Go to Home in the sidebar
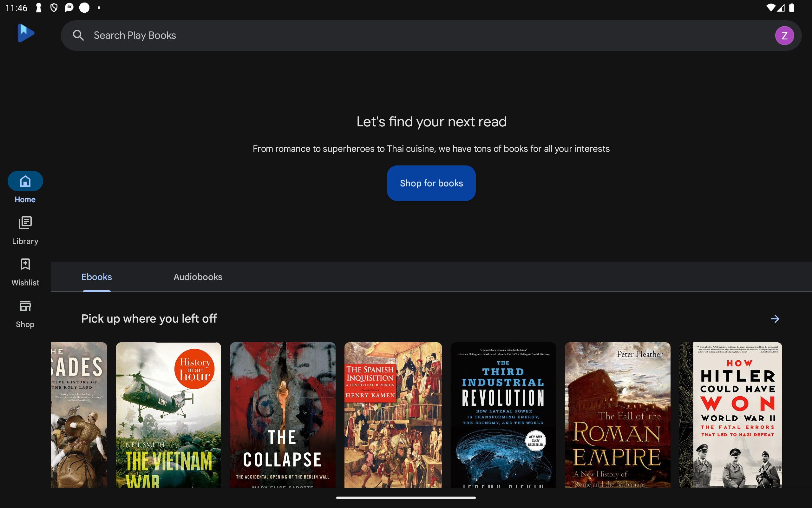 pyautogui.click(x=25, y=187)
